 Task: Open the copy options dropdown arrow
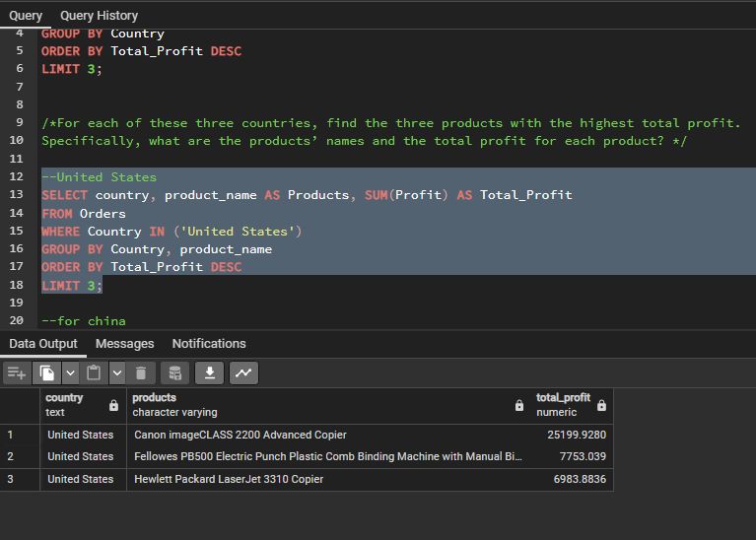click(x=70, y=373)
